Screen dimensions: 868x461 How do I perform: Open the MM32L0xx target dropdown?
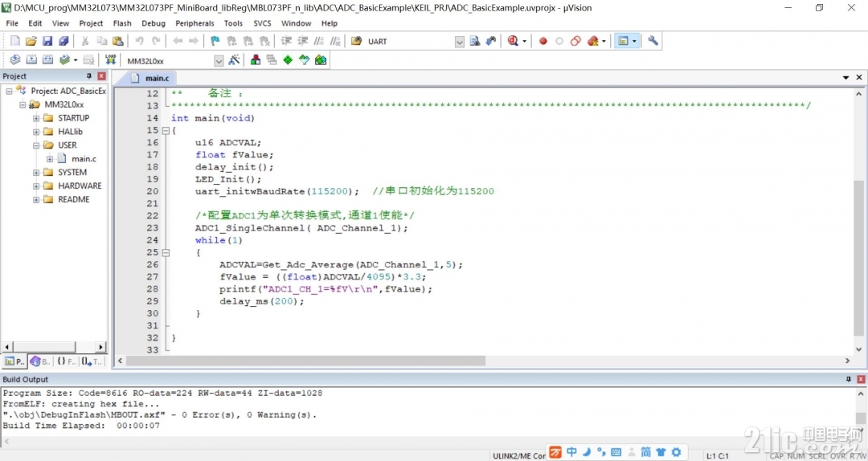click(219, 60)
